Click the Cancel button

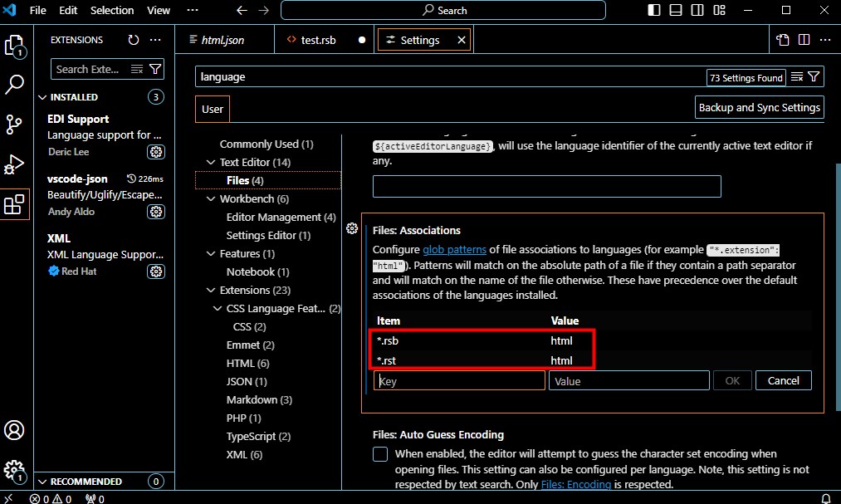(x=783, y=380)
